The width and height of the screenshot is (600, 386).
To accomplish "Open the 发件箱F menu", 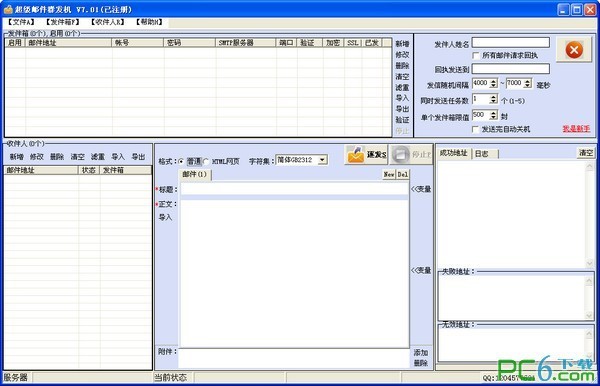I will coord(63,22).
